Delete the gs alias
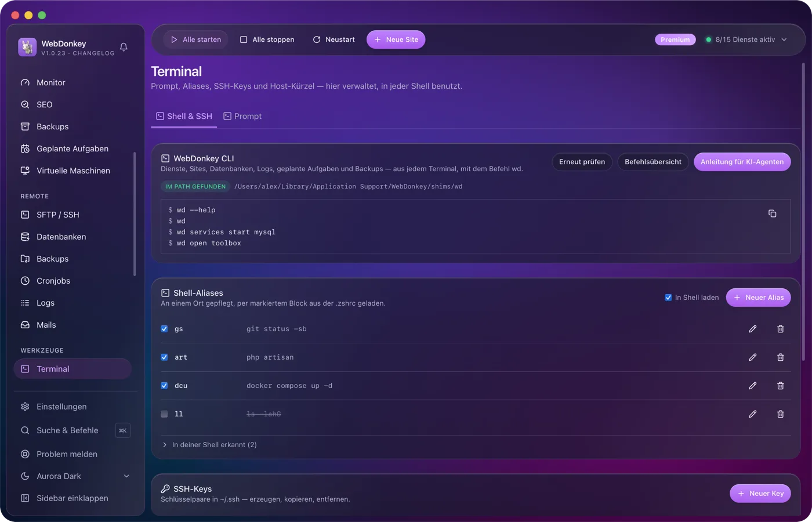This screenshot has height=522, width=812. coord(780,329)
